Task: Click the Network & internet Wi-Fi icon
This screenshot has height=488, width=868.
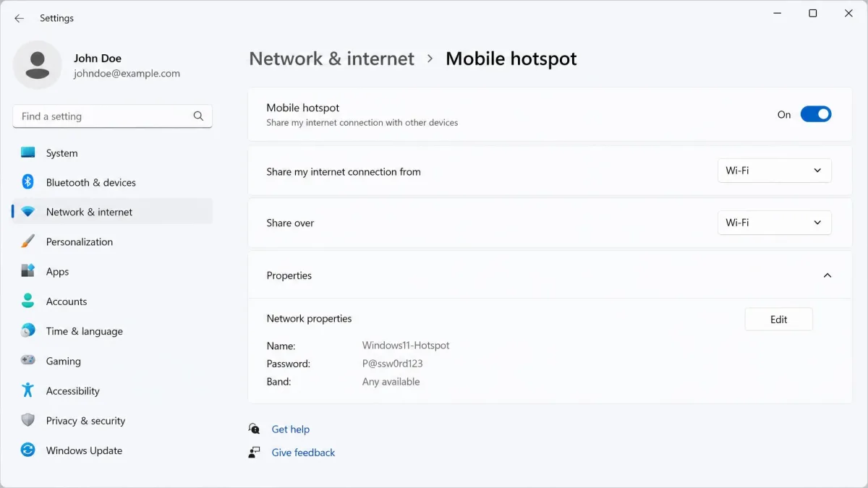Action: click(27, 212)
